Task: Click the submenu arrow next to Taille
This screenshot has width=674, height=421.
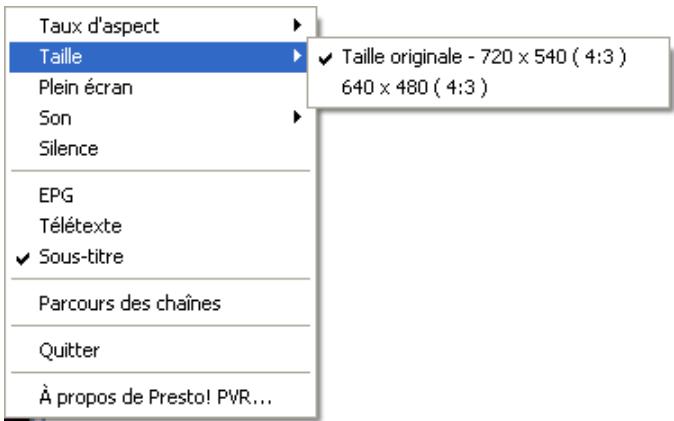Action: pyautogui.click(x=299, y=59)
